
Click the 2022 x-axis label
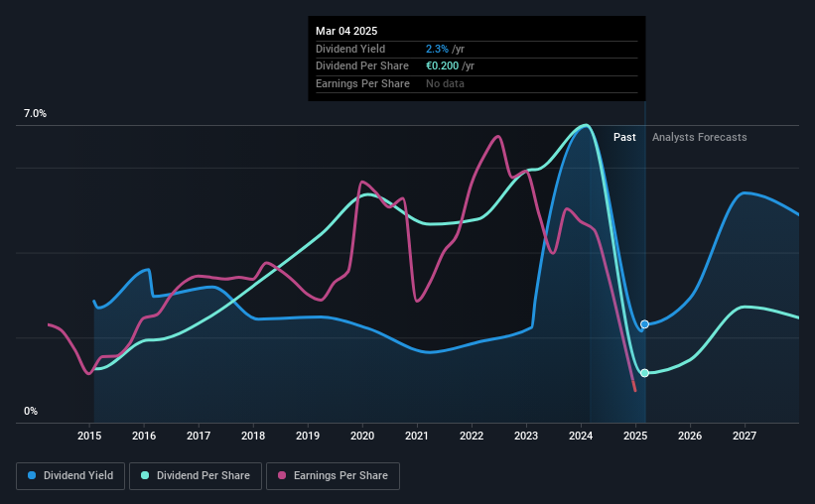(x=472, y=436)
